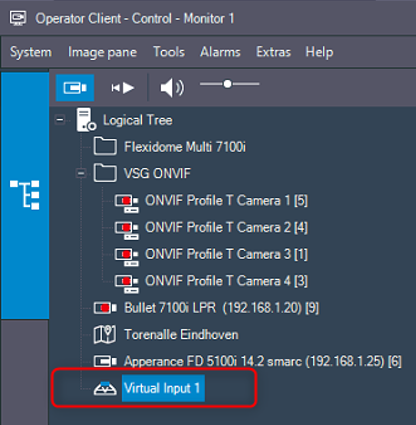Switch to live mode camera icon

pyautogui.click(x=75, y=88)
